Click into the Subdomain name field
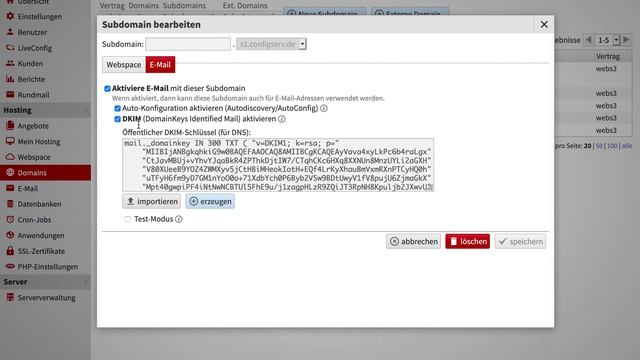The width and height of the screenshot is (640, 360). pyautogui.click(x=188, y=44)
